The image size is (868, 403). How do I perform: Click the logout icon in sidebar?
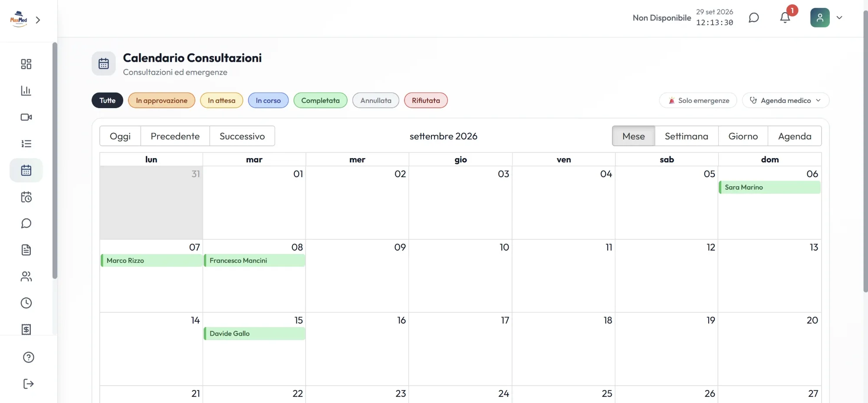pyautogui.click(x=28, y=383)
